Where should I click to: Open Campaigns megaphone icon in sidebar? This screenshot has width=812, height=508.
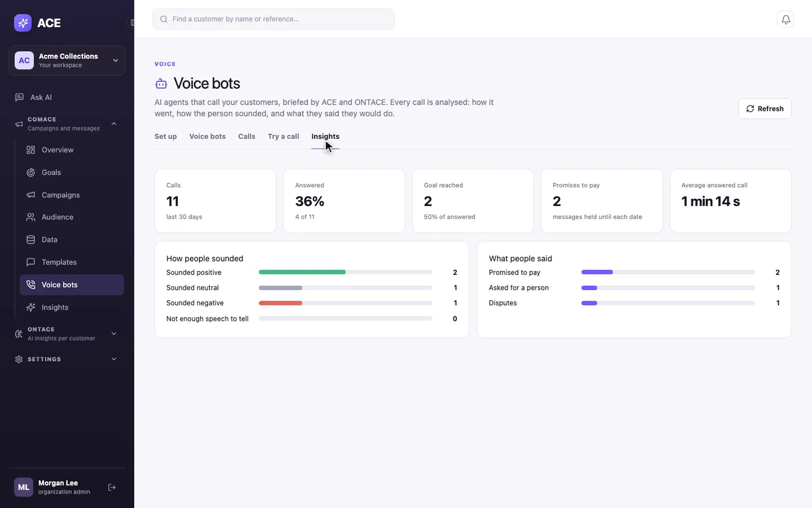(31, 195)
